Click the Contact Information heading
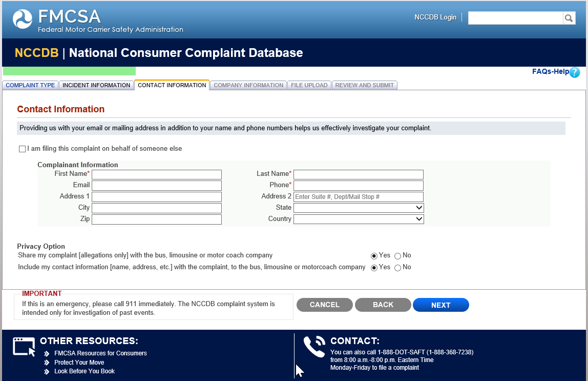588x381 pixels. point(61,109)
